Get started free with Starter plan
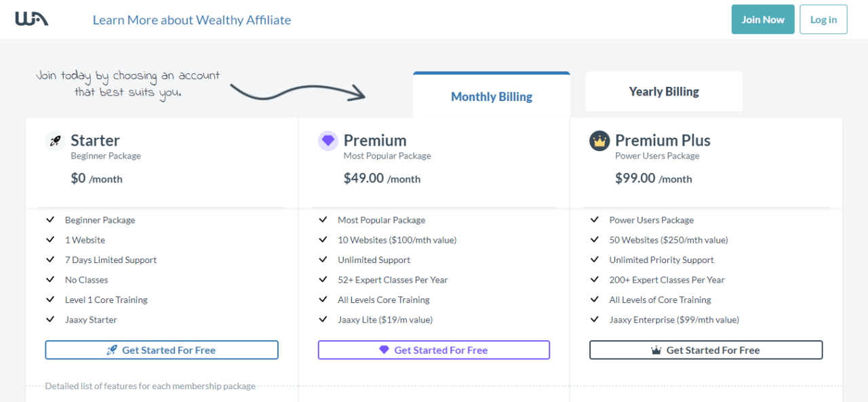868x402 pixels. click(162, 350)
